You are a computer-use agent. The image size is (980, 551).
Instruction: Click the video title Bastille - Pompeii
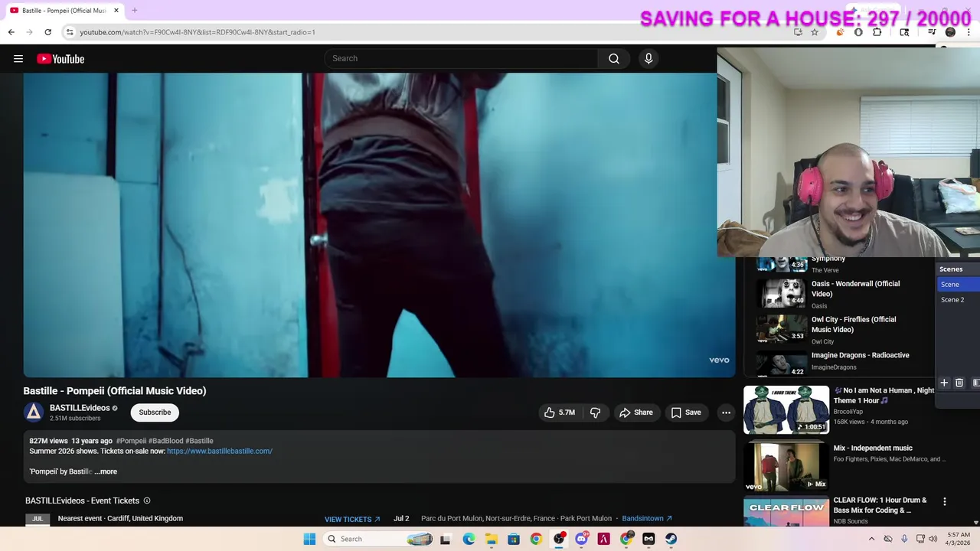[115, 391]
